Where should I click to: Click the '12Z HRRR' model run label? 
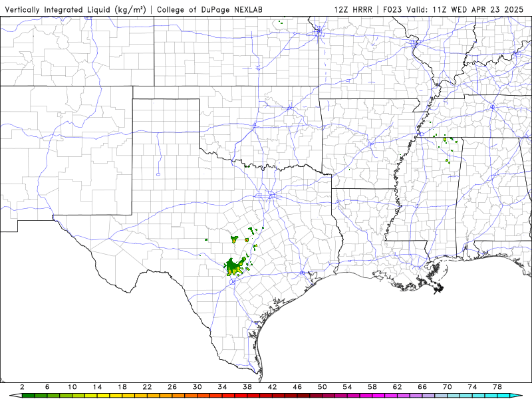click(353, 9)
